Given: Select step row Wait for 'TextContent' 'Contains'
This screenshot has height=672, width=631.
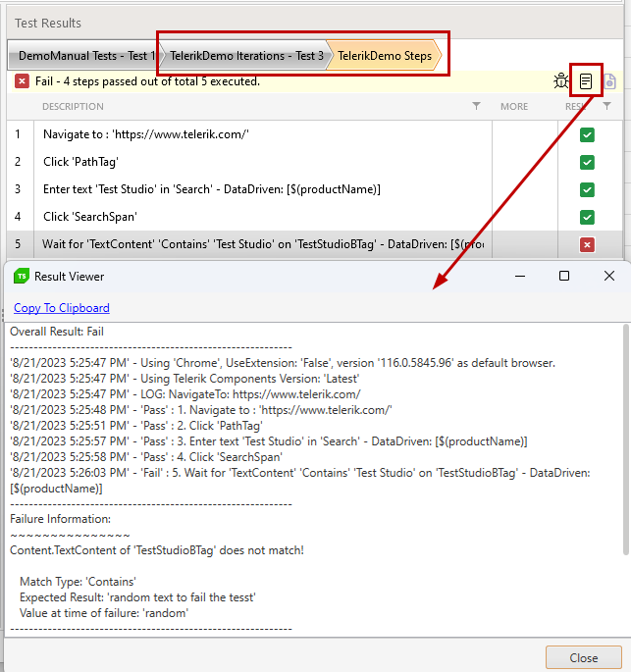Looking at the screenshot, I should tap(315, 244).
